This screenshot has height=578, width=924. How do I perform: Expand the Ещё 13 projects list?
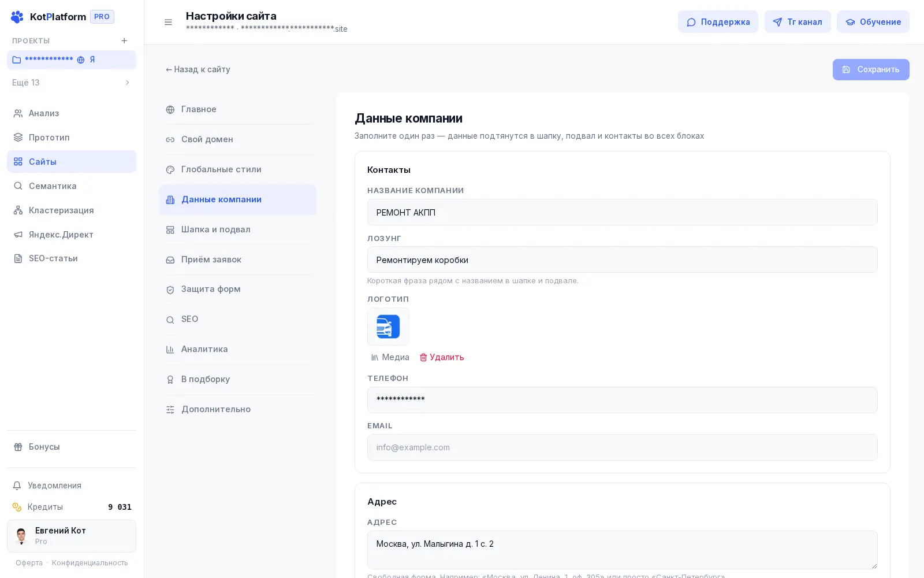click(72, 83)
